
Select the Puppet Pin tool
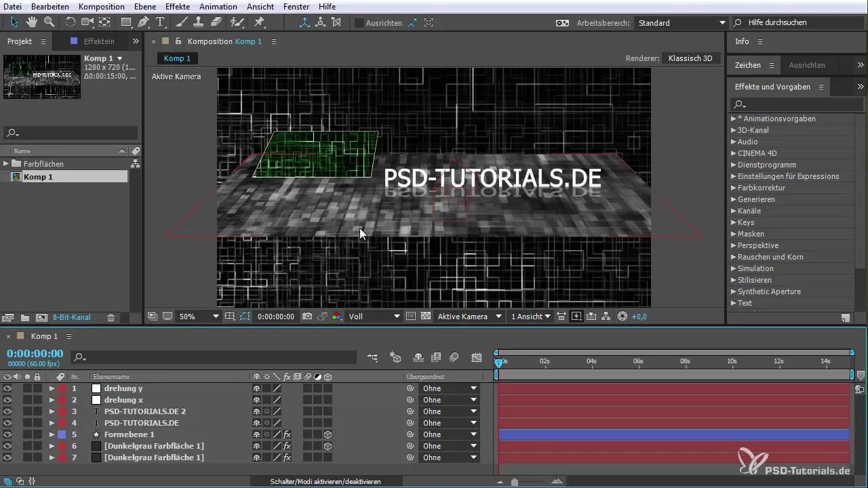pyautogui.click(x=259, y=22)
